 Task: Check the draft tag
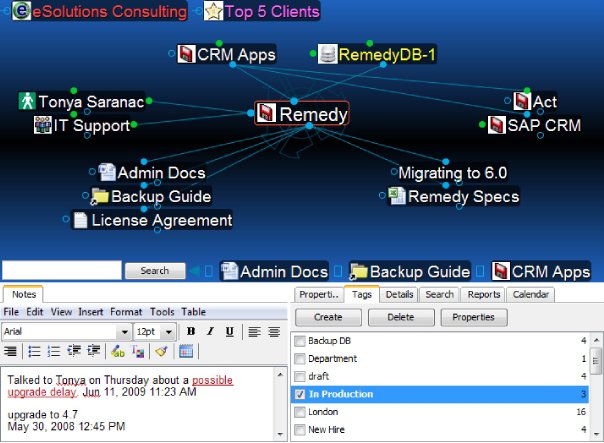(299, 376)
